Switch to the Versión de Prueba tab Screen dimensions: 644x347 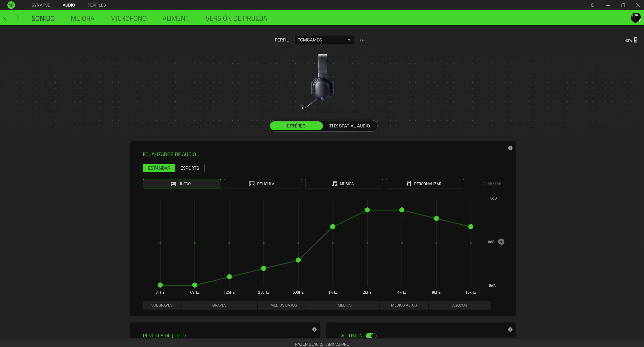pyautogui.click(x=236, y=18)
